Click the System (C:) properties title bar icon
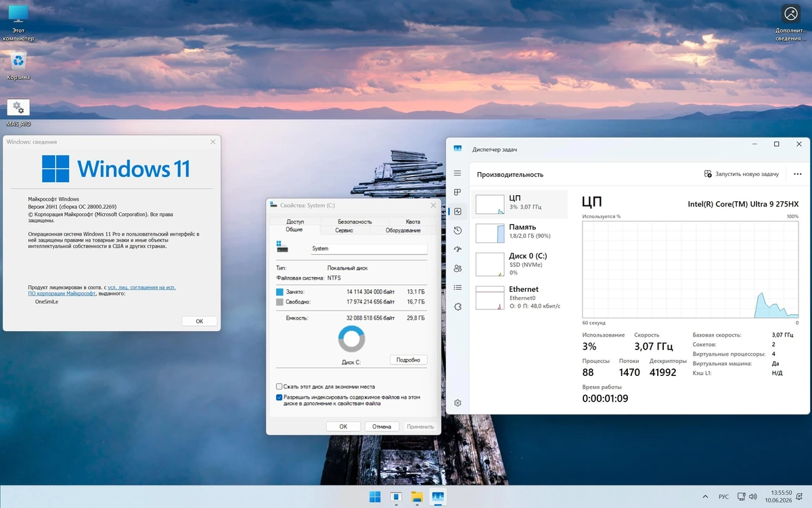Viewport: 812px width, 508px height. tap(273, 205)
